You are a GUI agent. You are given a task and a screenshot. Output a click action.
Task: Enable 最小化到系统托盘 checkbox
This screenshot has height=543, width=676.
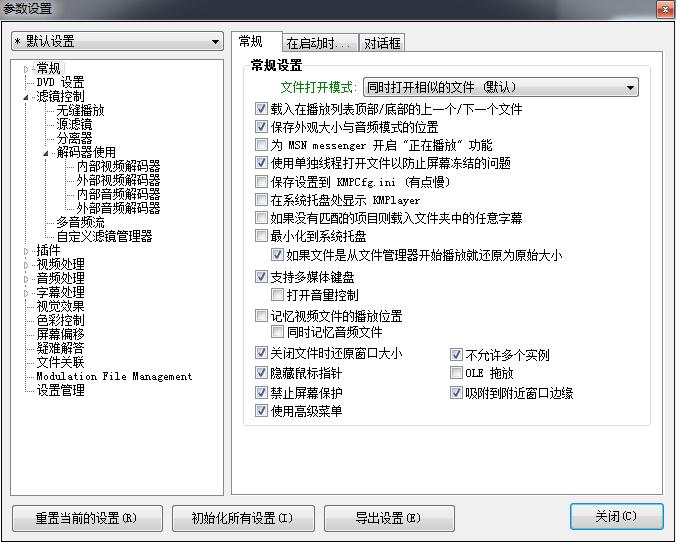(x=261, y=236)
